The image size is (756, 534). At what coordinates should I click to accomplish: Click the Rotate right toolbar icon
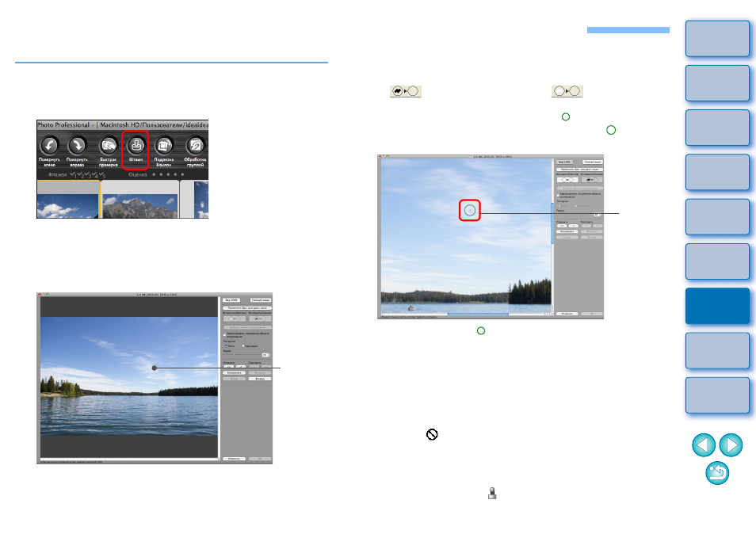tap(77, 146)
